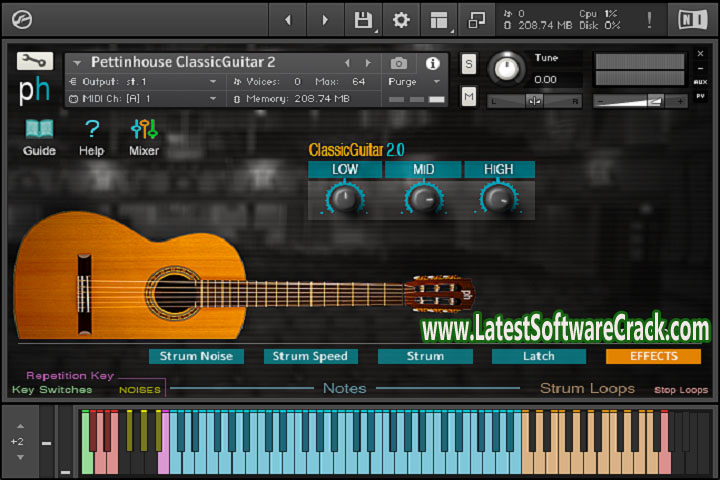The width and height of the screenshot is (720, 480).
Task: Click the wrench icon on the instrument
Action: tap(35, 61)
